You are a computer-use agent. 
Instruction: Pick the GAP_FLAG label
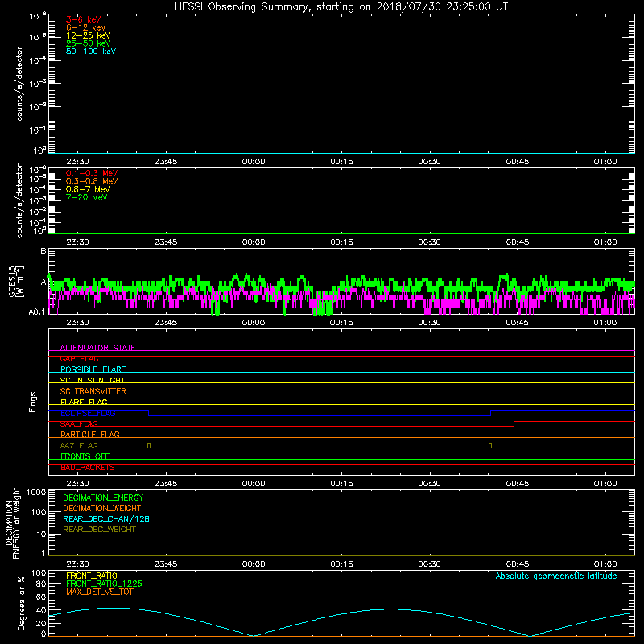pyautogui.click(x=79, y=358)
